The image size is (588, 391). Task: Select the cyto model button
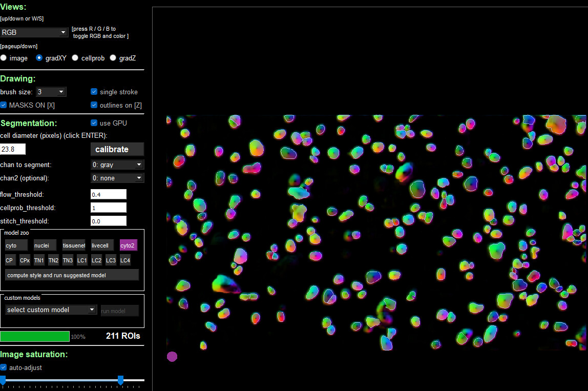pyautogui.click(x=16, y=245)
